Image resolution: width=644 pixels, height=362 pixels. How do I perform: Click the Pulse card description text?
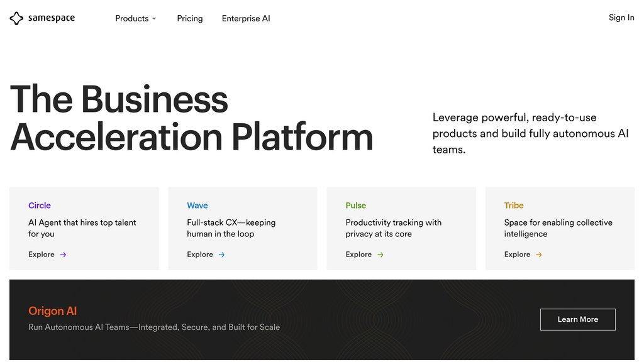(393, 228)
